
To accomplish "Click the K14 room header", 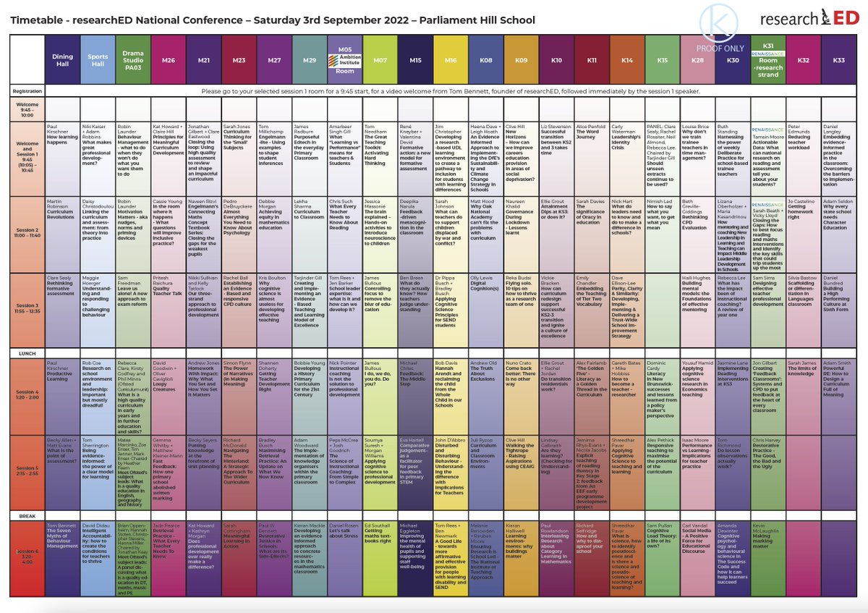I will pos(626,60).
